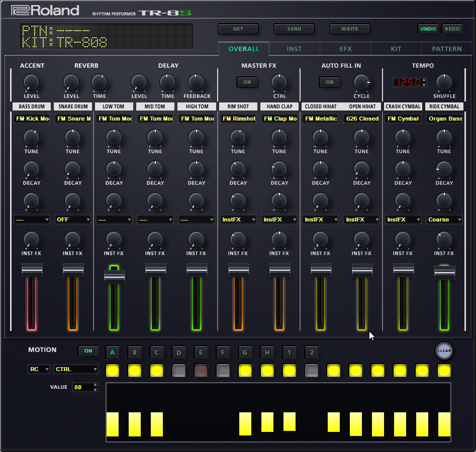This screenshot has height=452, width=476.
Task: Click the Rim Shot INST FX knob
Action: pos(238,240)
